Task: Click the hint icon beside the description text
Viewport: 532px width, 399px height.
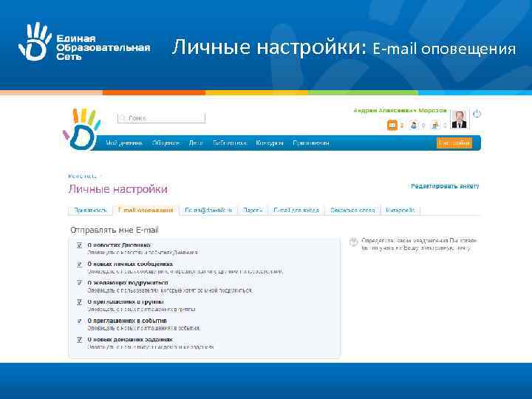Action: [x=353, y=242]
